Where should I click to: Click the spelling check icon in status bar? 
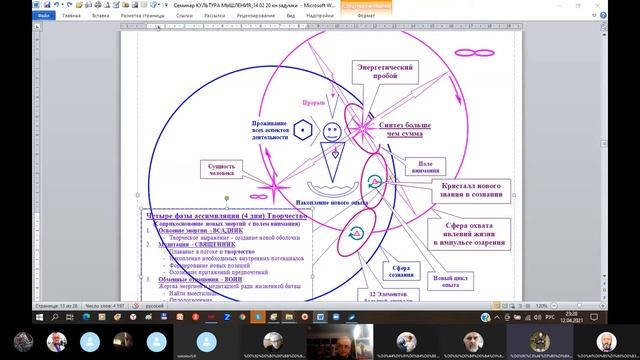click(136, 306)
